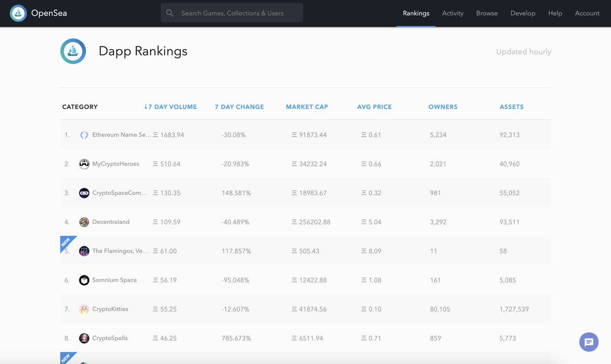Click the 8.09 average price value
This screenshot has width=611, height=364.
371,251
